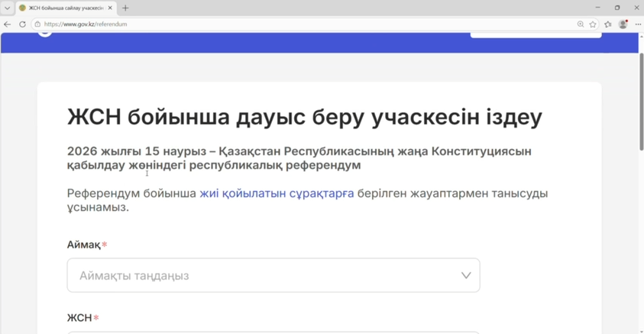Expand the tab search chevron
Screen dimensions: 644x334
[x=7, y=8]
